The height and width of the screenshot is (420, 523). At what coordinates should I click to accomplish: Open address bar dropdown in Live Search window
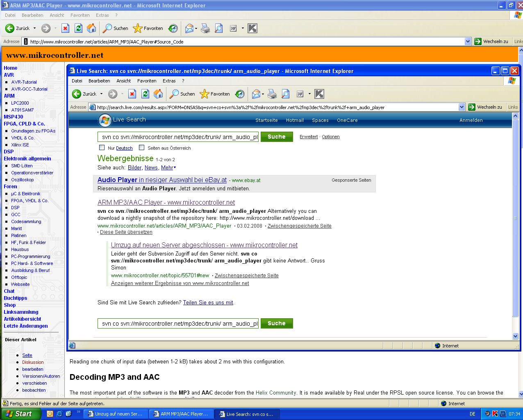click(x=462, y=107)
